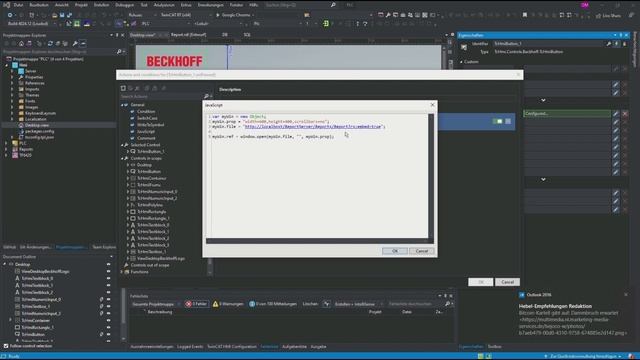Open the Gesamte Projektmappe scope dropdown
640x360 pixels.
click(156, 304)
